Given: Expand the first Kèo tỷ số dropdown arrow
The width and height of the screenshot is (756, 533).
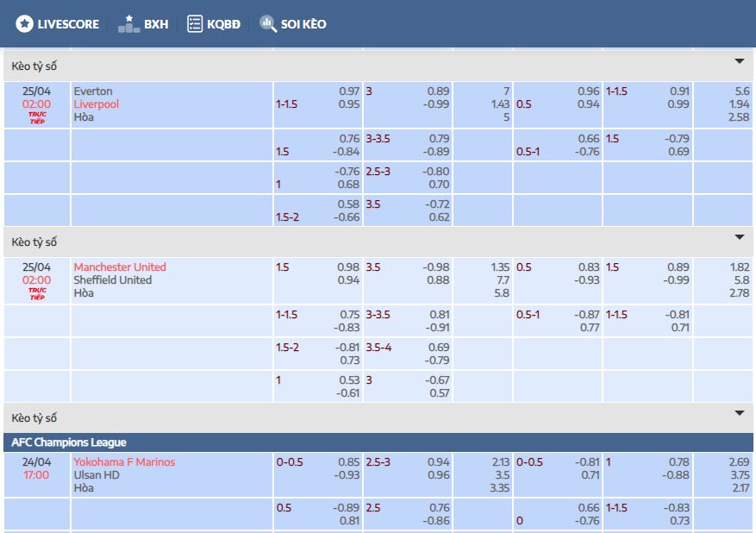Looking at the screenshot, I should [739, 62].
